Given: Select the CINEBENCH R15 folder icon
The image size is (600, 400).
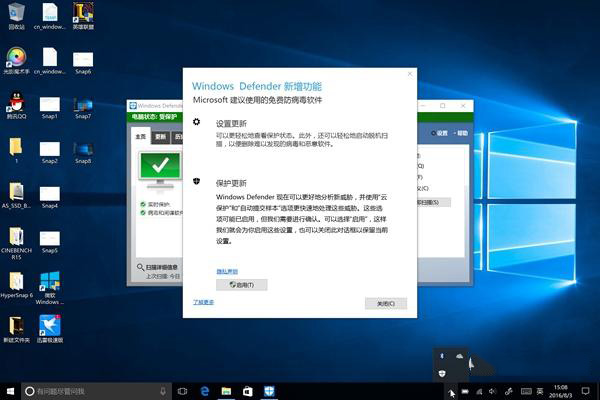Looking at the screenshot, I should [x=16, y=243].
